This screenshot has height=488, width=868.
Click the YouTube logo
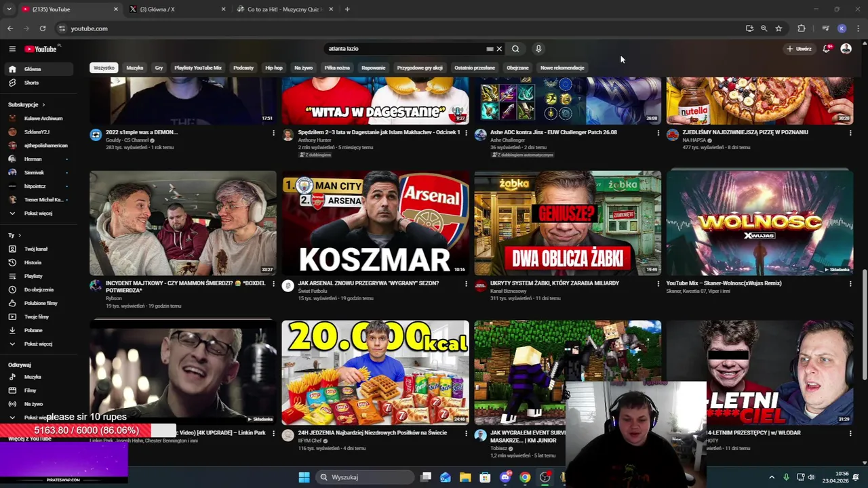[42, 49]
